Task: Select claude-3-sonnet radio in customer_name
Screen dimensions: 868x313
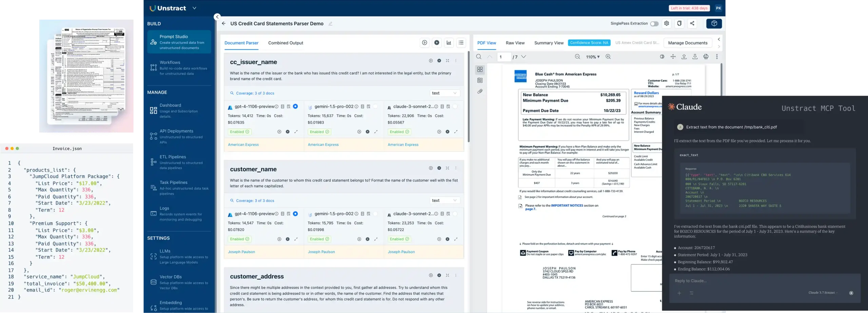Action: coord(455,214)
